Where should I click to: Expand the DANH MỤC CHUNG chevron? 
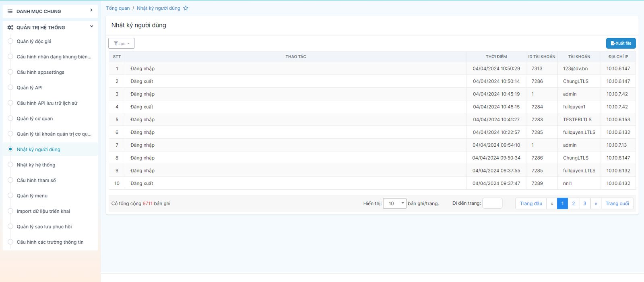(91, 10)
